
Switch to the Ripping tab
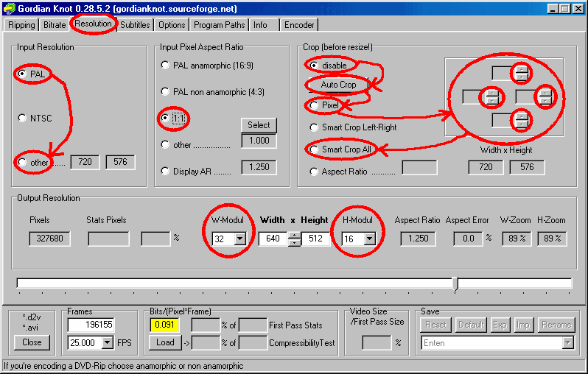[x=21, y=25]
